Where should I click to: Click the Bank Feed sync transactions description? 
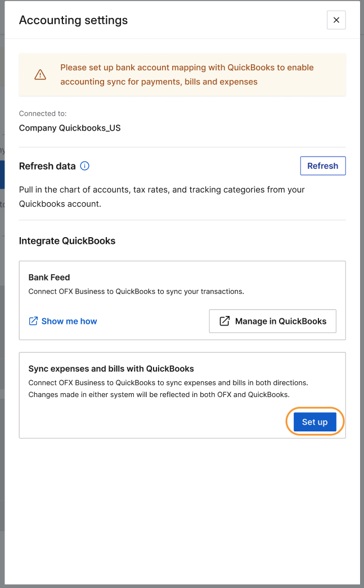click(136, 292)
